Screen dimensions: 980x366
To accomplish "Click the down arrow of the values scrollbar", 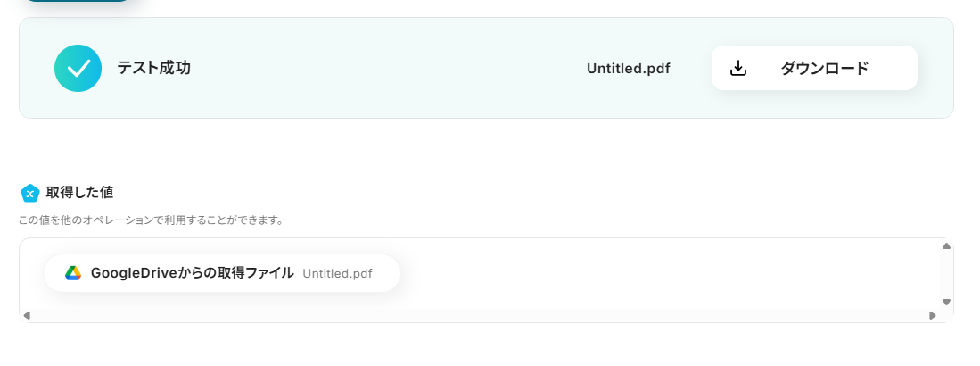I will point(946,302).
